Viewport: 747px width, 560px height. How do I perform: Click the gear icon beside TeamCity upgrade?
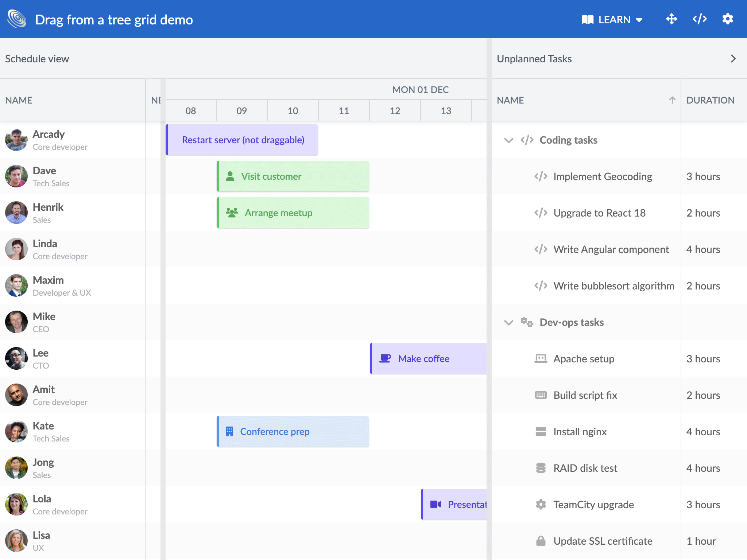click(x=541, y=504)
